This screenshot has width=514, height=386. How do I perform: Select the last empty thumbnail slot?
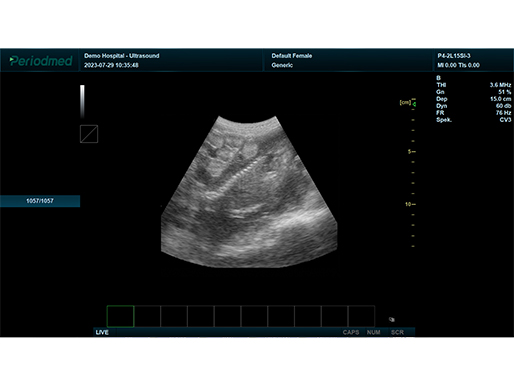[x=361, y=316]
